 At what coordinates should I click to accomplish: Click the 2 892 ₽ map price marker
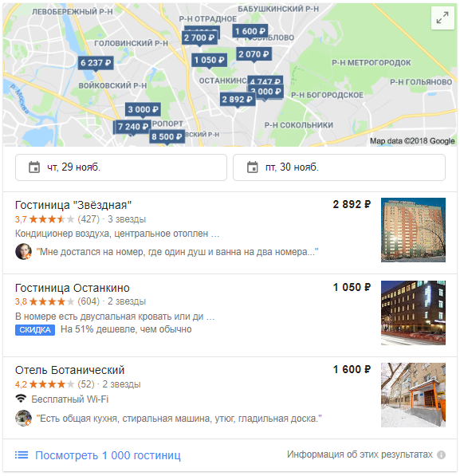(x=237, y=100)
